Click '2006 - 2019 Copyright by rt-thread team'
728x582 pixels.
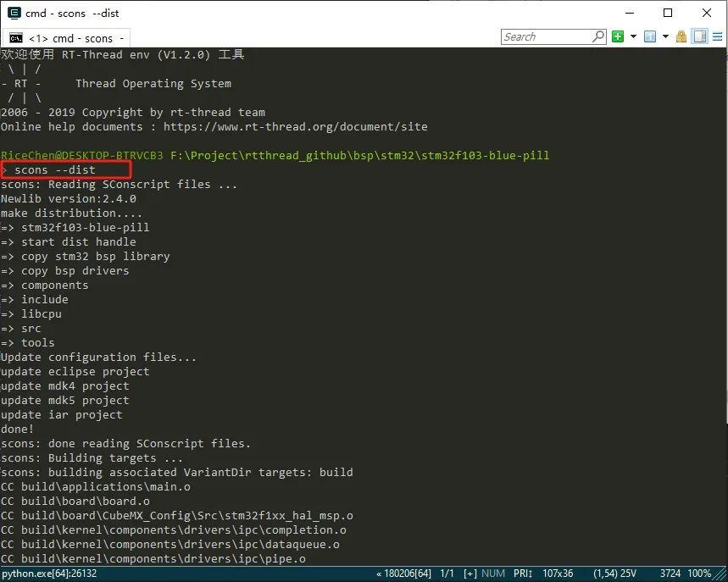[133, 113]
